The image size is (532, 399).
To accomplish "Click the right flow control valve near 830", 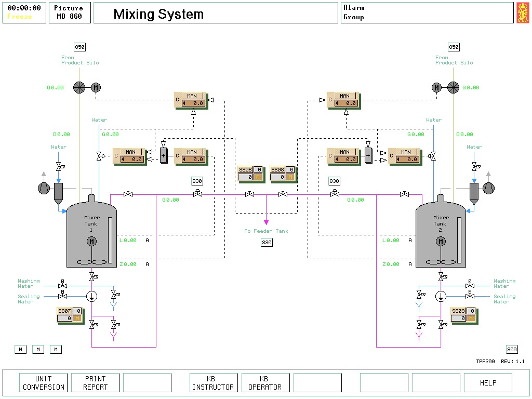I will coord(335,193).
